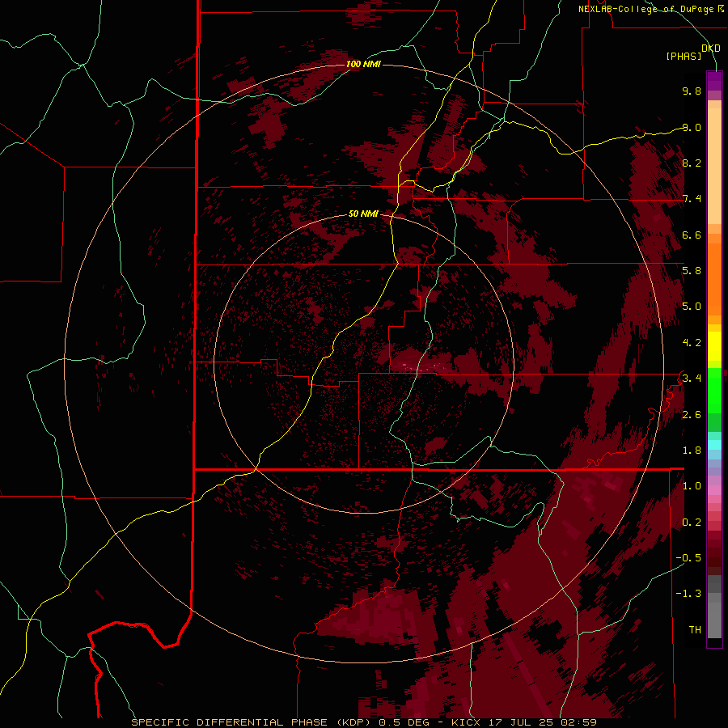728x728 pixels.
Task: Click the 02:59 time stamp
Action: [577, 722]
